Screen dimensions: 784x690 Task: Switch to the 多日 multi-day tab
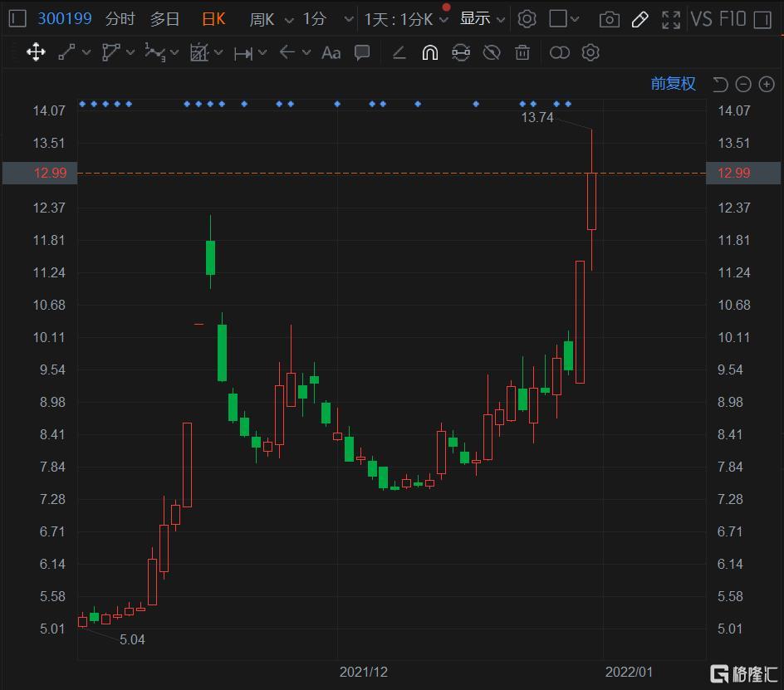click(164, 19)
